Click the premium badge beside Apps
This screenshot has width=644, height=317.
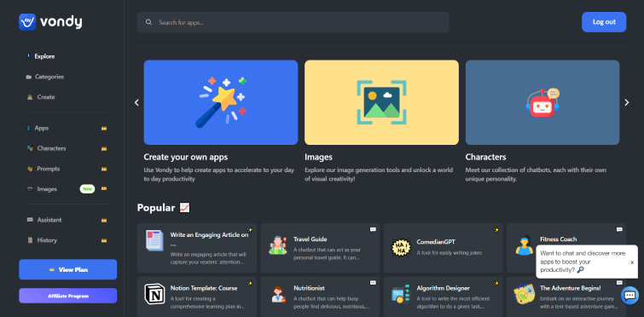click(104, 129)
